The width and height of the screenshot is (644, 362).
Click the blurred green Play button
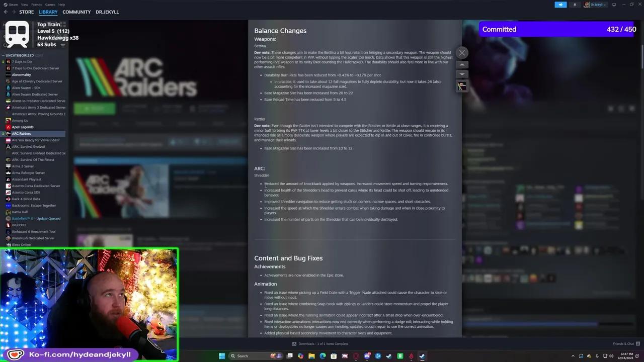tap(95, 109)
